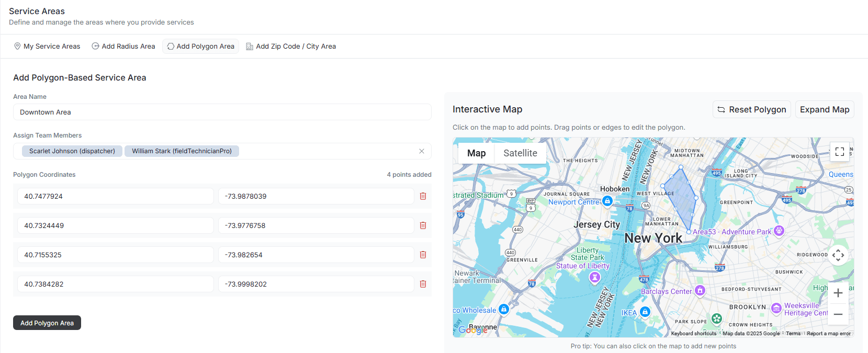Zoom out on the map

(x=838, y=314)
